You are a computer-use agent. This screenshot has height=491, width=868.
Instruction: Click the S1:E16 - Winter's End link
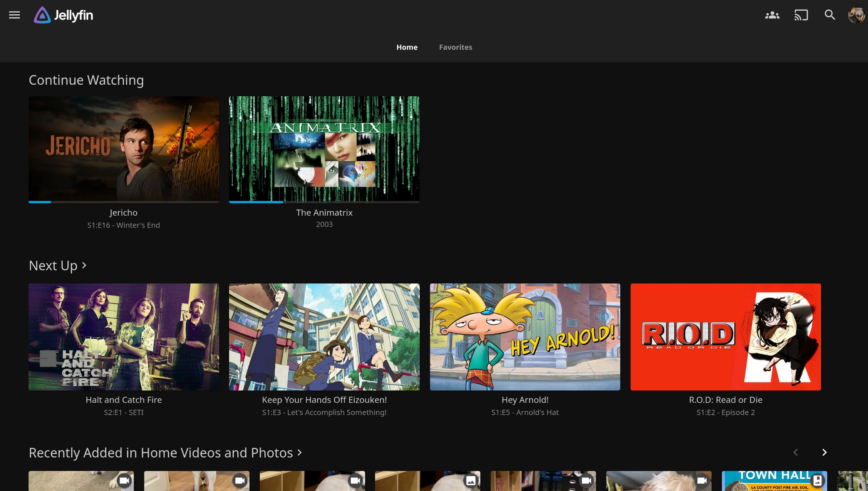[124, 225]
